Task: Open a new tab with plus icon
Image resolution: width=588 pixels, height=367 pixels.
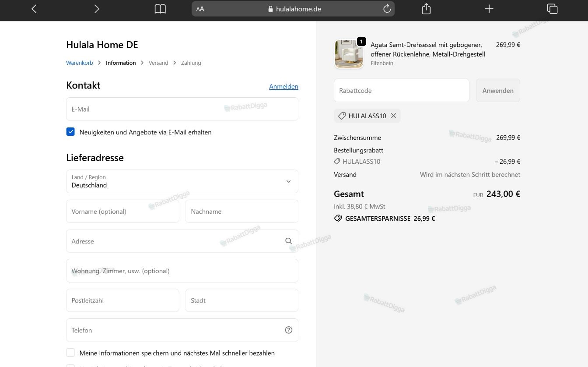Action: [x=489, y=9]
